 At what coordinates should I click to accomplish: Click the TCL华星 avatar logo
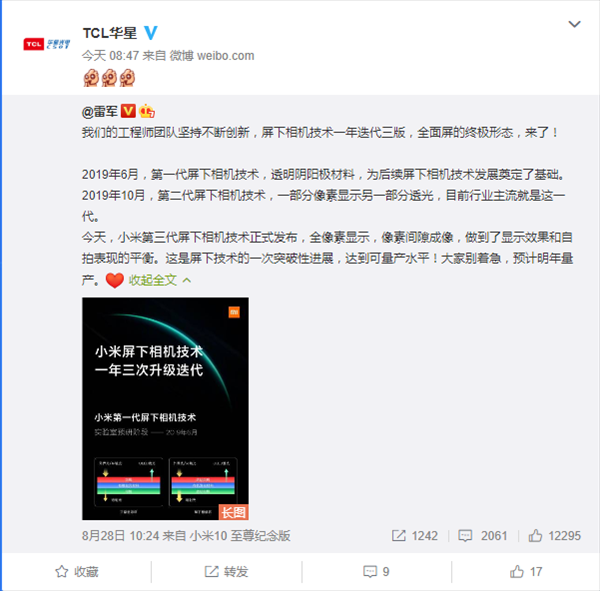[47, 44]
